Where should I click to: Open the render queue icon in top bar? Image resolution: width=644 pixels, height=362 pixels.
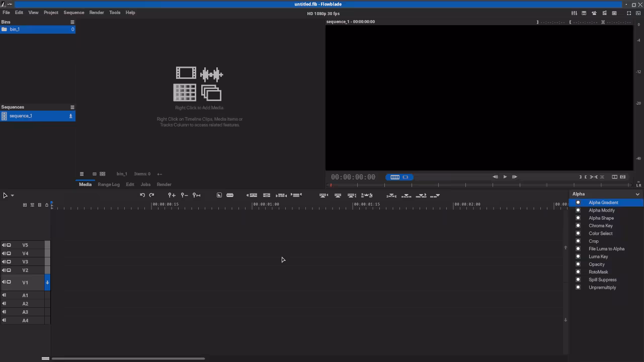point(614,13)
